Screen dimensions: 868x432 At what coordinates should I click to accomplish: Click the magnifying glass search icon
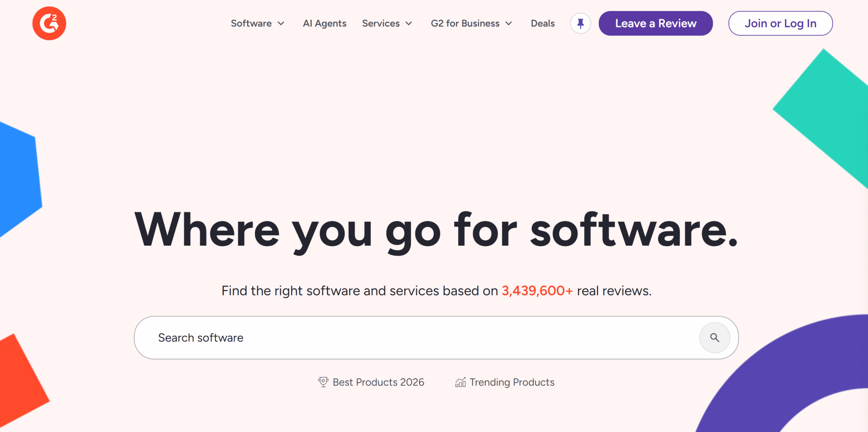click(x=715, y=337)
